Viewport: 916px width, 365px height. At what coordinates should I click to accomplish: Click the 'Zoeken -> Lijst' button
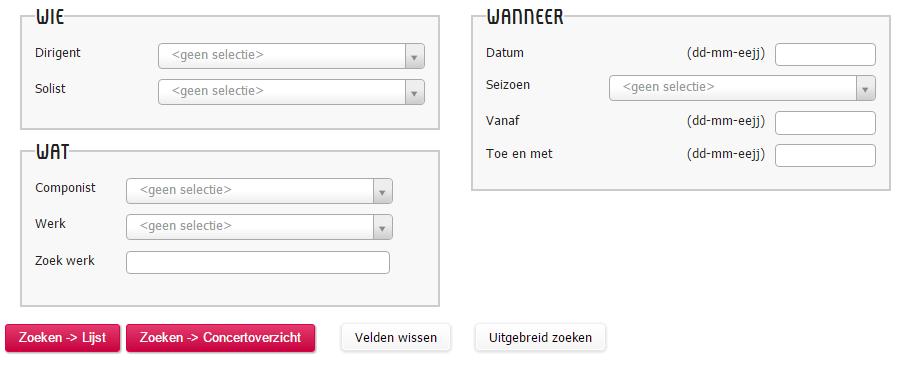click(x=63, y=338)
